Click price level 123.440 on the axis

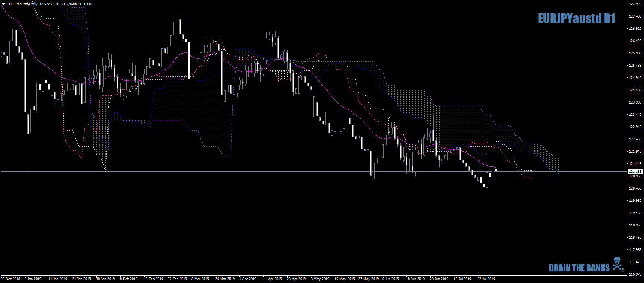point(635,115)
